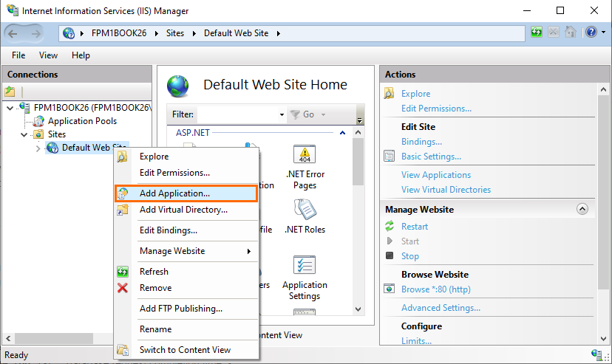This screenshot has height=364, width=612.
Task: Open the Filter dropdown arrow
Action: [282, 114]
